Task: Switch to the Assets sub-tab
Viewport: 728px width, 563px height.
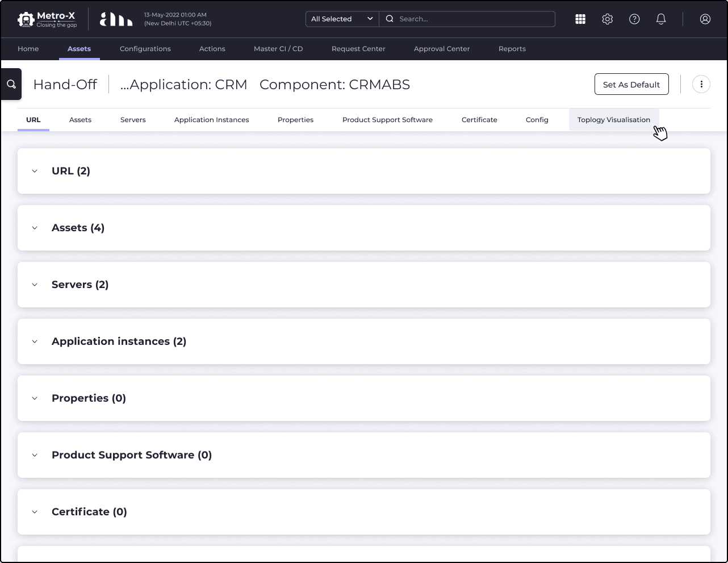Action: tap(81, 120)
